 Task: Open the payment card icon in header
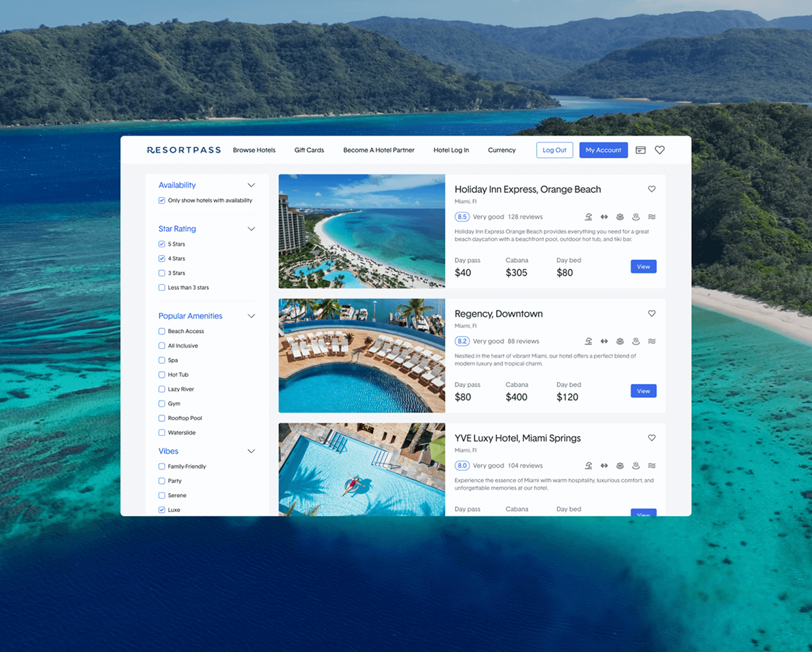click(x=641, y=150)
